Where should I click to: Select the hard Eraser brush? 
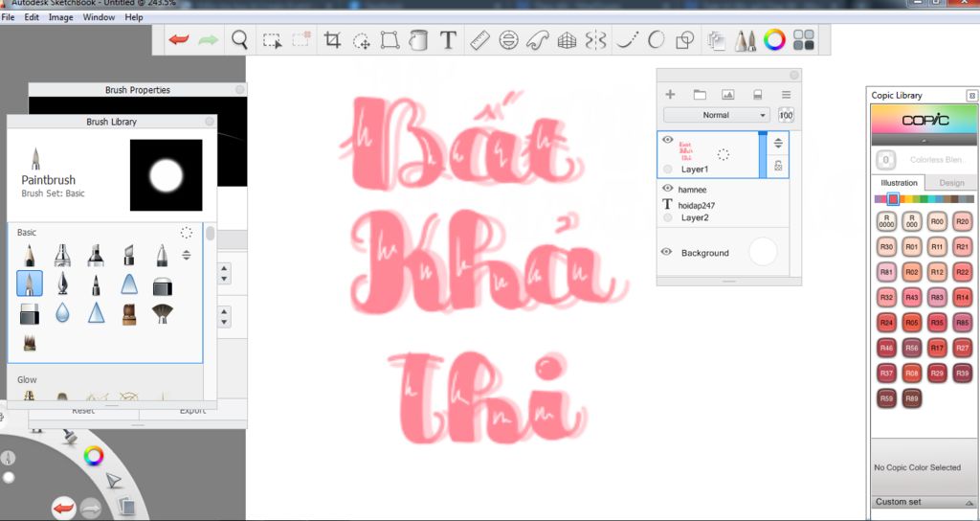pos(30,313)
